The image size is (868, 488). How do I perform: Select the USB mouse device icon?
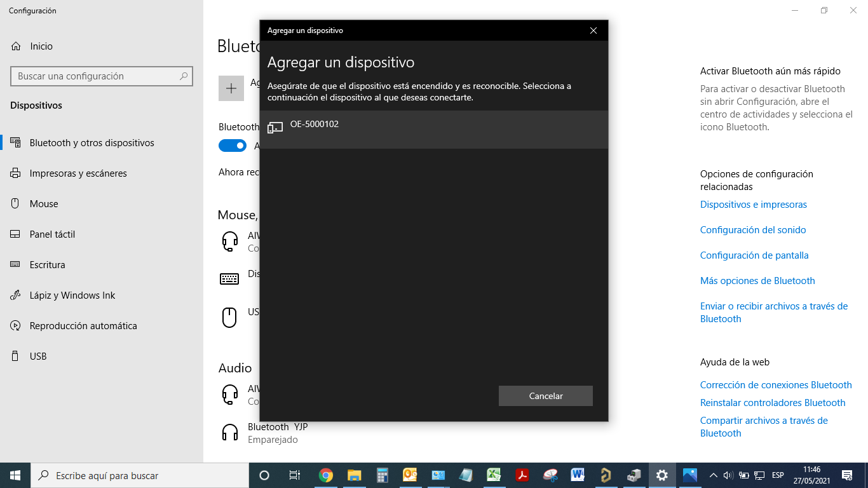[229, 317]
